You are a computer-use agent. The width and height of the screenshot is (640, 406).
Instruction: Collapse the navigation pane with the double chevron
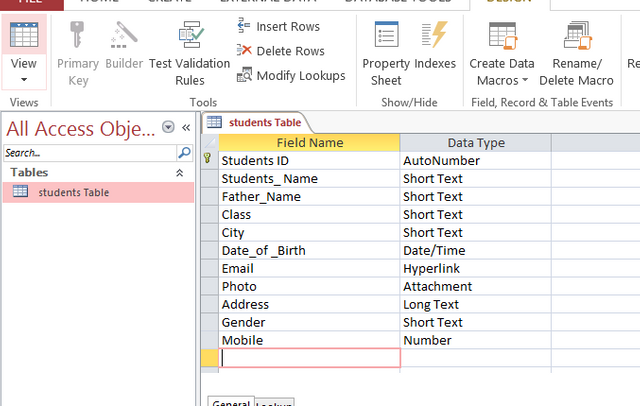pyautogui.click(x=186, y=128)
